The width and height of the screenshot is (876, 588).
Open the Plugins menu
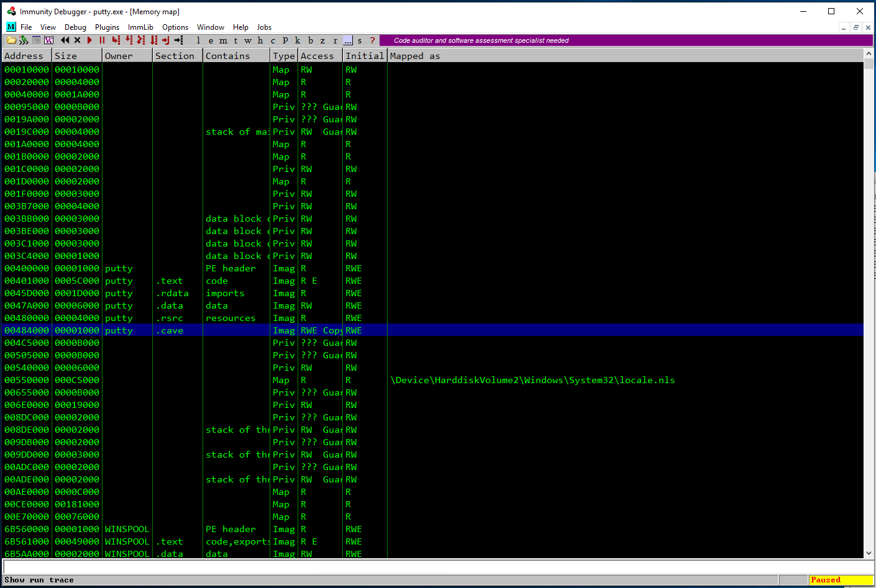tap(107, 27)
